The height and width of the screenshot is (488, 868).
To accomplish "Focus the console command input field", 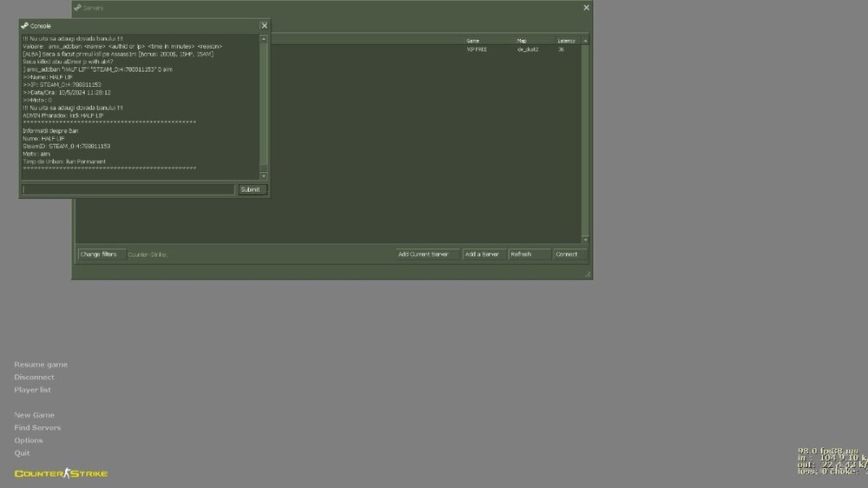I will [x=128, y=189].
